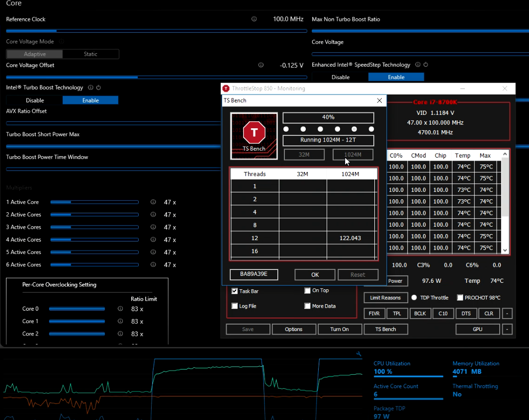
Task: Uncheck the Task Bar checkbox
Action: (235, 291)
